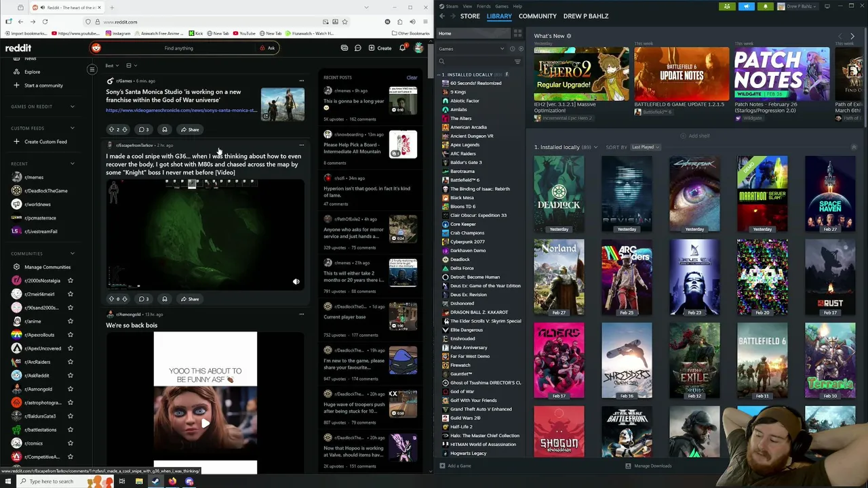Click Add shelf in Steam library
Image resolution: width=868 pixels, height=488 pixels.
coord(695,136)
